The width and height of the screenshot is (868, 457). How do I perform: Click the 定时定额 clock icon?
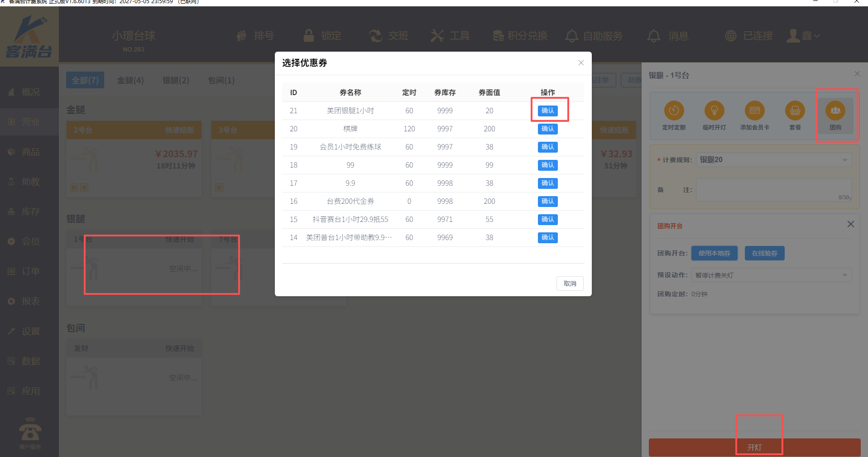point(674,111)
